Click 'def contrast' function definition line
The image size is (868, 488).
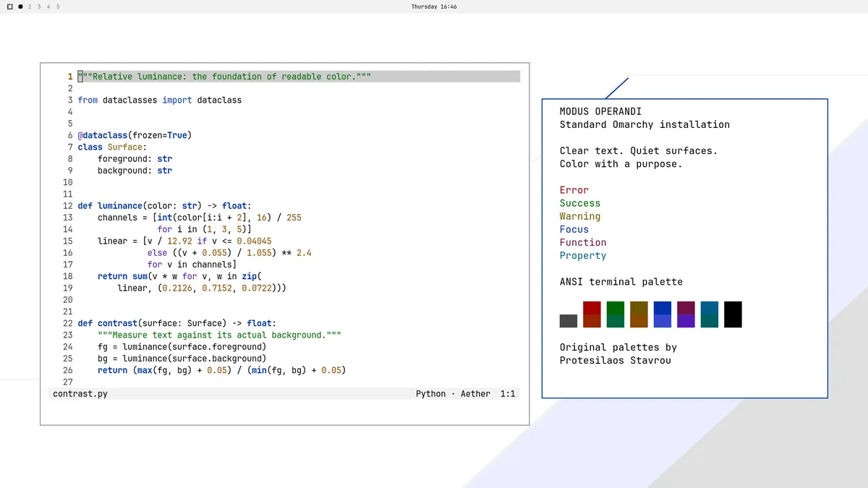pyautogui.click(x=177, y=323)
